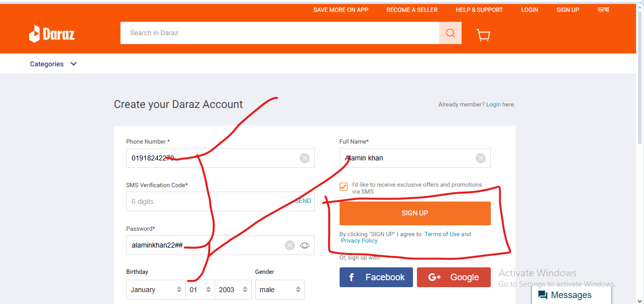Switch language via the Bengali menu item
Image resolution: width=644 pixels, height=304 pixels.
point(603,10)
